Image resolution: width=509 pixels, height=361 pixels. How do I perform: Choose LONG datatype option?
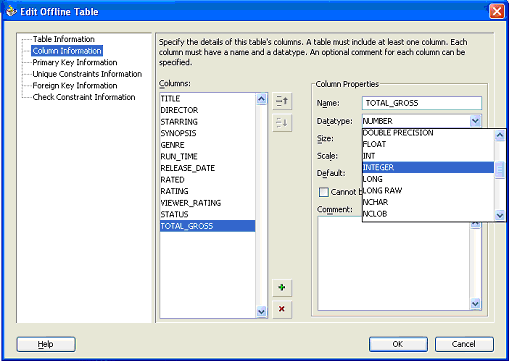[x=428, y=179]
